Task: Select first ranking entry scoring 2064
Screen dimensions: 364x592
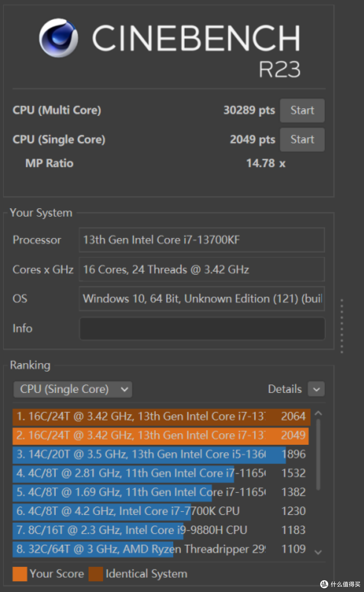Action: (x=161, y=416)
